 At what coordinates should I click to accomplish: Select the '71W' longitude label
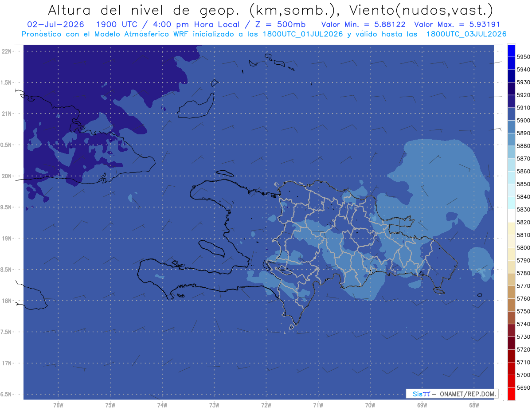(318, 405)
